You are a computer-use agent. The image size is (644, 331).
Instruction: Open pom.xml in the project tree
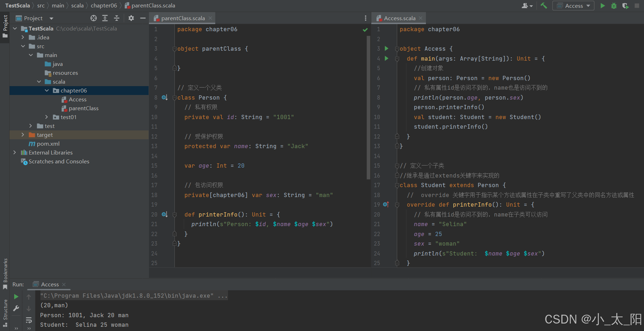[44, 144]
